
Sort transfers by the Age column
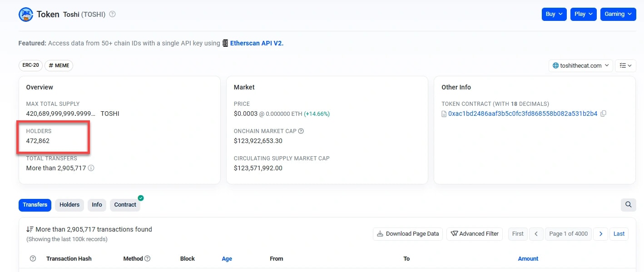[x=227, y=258]
